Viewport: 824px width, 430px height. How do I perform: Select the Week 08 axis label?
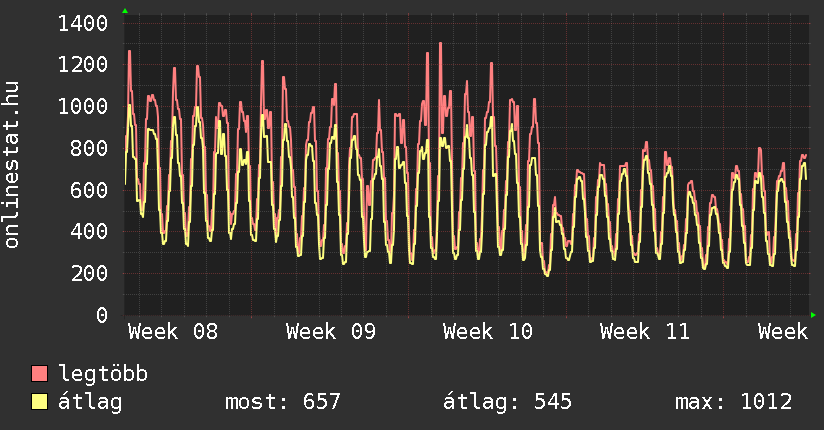point(173,332)
